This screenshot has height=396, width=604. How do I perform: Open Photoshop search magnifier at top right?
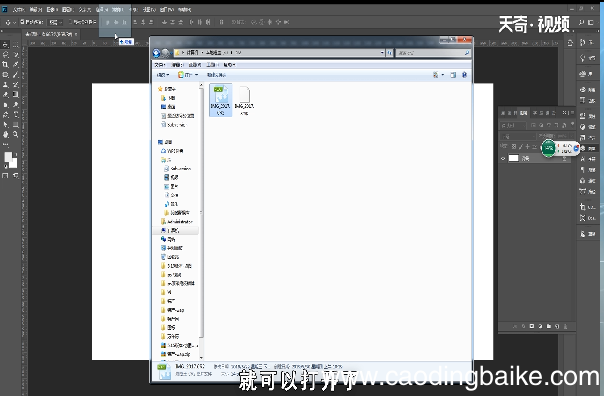click(x=581, y=22)
